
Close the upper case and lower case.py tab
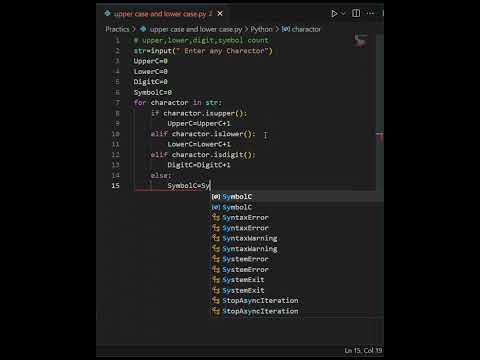click(x=220, y=14)
